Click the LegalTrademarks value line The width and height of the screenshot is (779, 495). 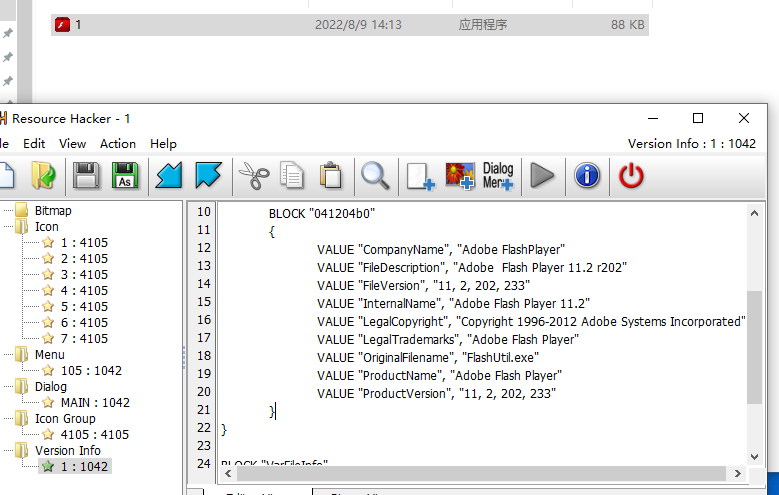(448, 339)
